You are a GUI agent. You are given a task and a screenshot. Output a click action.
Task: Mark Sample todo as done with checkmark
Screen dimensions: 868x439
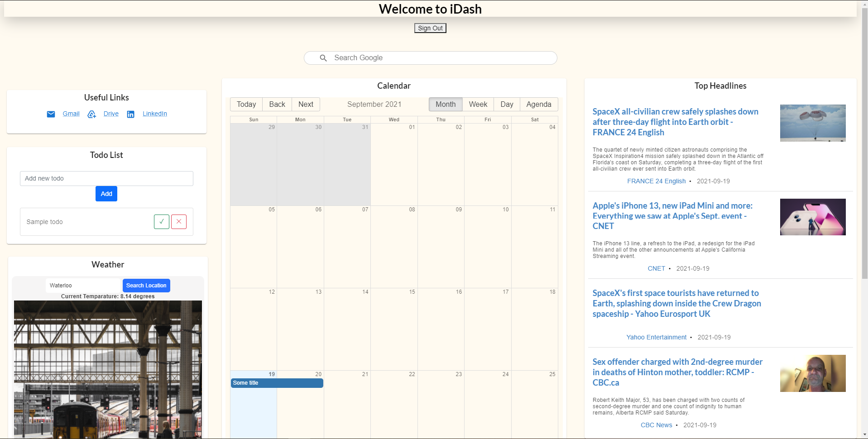pyautogui.click(x=162, y=222)
